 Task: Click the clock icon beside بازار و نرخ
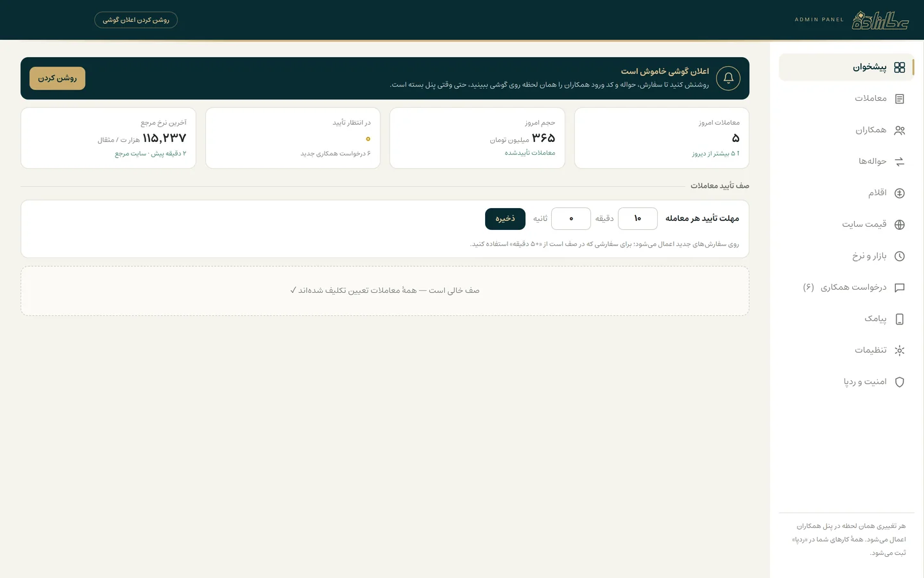click(900, 256)
